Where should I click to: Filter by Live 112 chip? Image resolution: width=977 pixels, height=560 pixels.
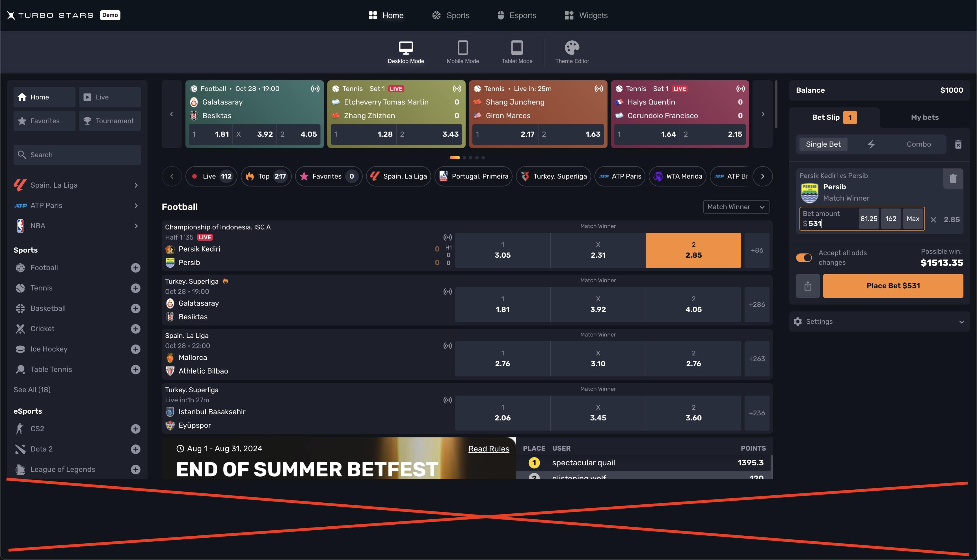pos(211,176)
